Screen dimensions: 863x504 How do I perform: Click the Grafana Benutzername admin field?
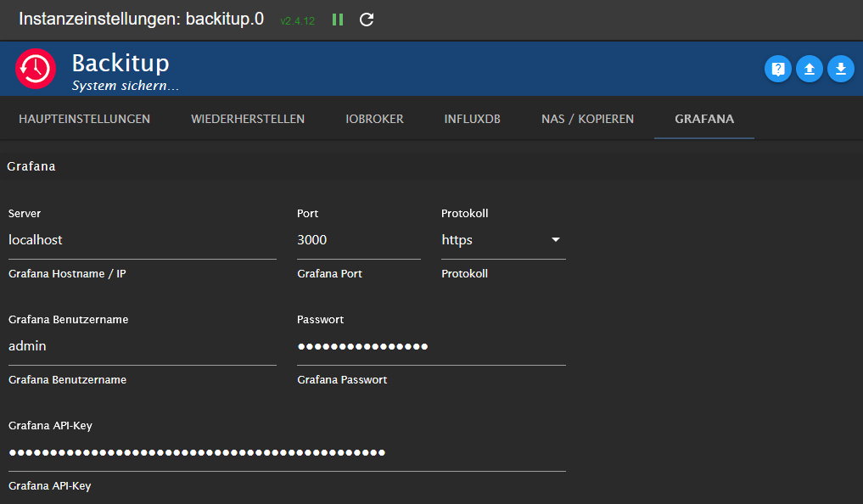click(x=142, y=346)
